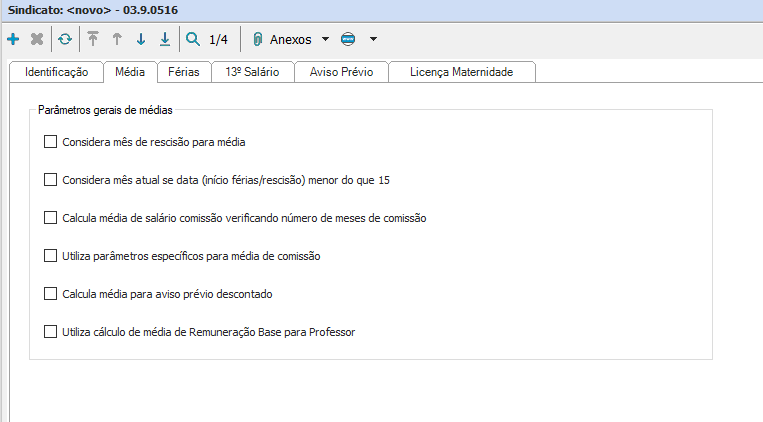Open dropdown arrow beside blue round icon

point(373,40)
